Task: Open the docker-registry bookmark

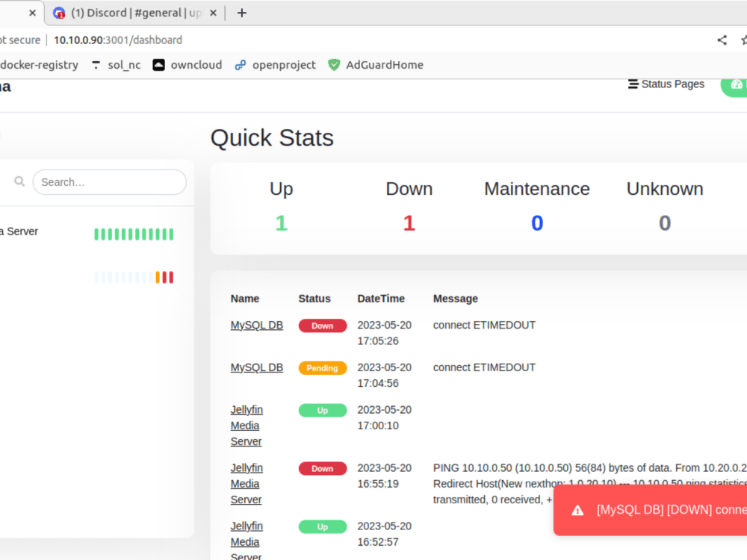Action: click(39, 65)
